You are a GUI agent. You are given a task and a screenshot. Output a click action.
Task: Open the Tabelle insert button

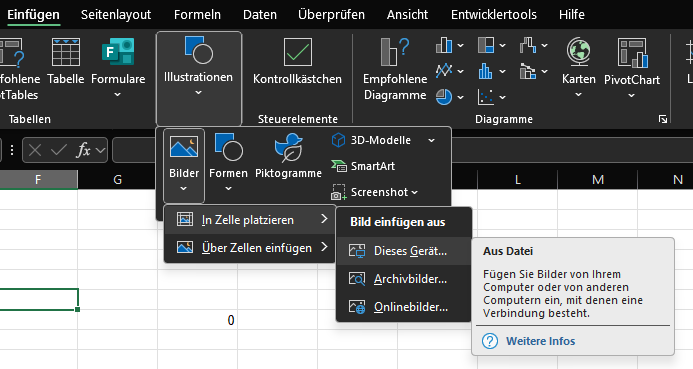pos(66,62)
